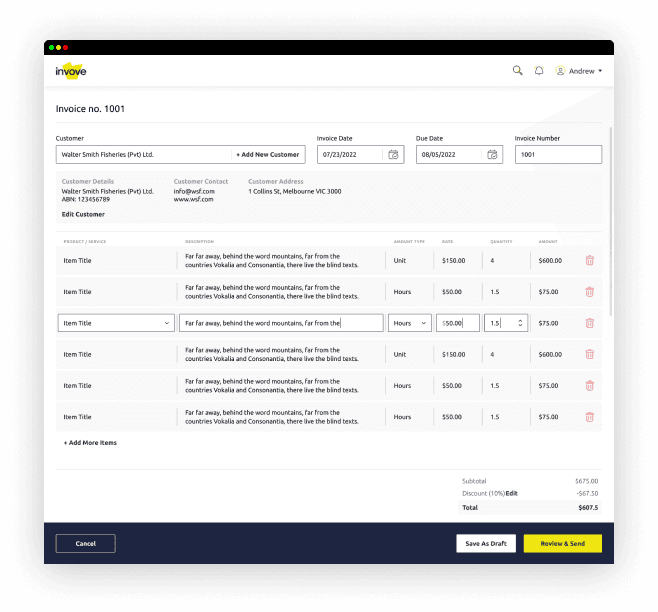The height and width of the screenshot is (612, 658).
Task: Click the info@wsf.com email
Action: tap(194, 191)
